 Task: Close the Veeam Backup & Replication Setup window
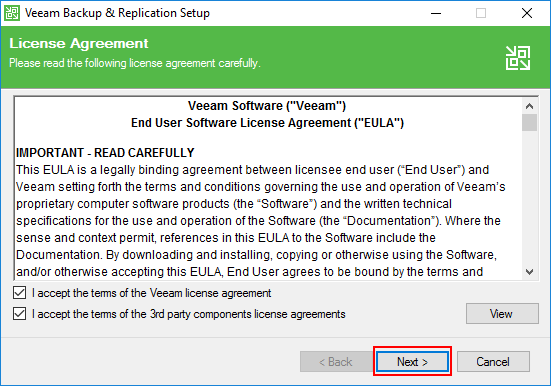point(526,13)
